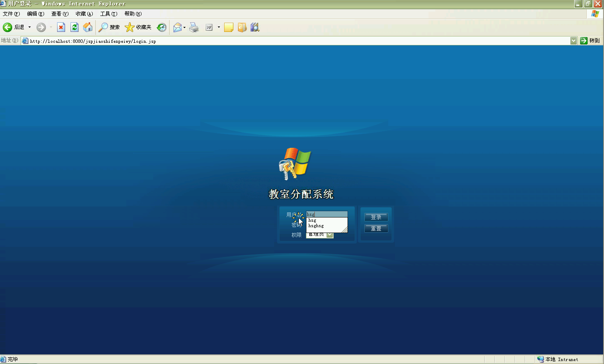Open the 文件 menu
The image size is (604, 364).
[11, 14]
